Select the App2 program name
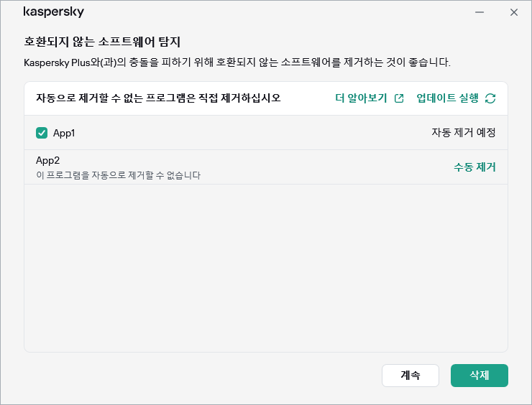Viewport: 532px width, 405px height. tap(47, 160)
